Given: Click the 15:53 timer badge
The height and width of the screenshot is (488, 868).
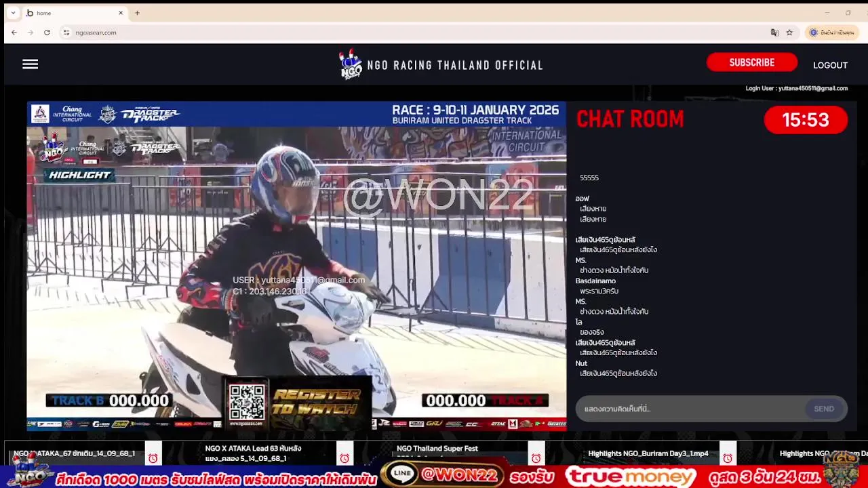Looking at the screenshot, I should tap(806, 120).
